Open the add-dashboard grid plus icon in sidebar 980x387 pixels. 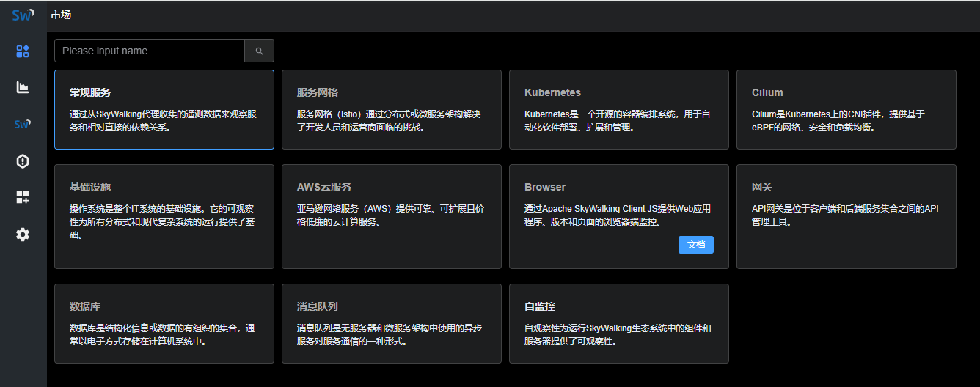click(23, 197)
